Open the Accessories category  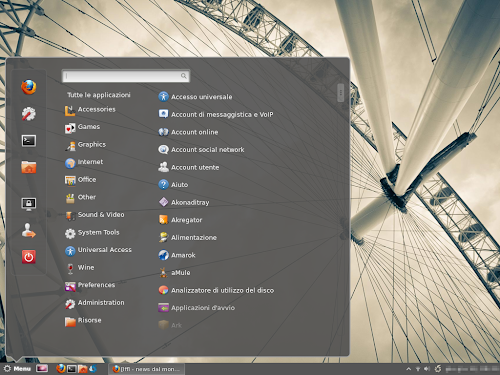[90, 110]
